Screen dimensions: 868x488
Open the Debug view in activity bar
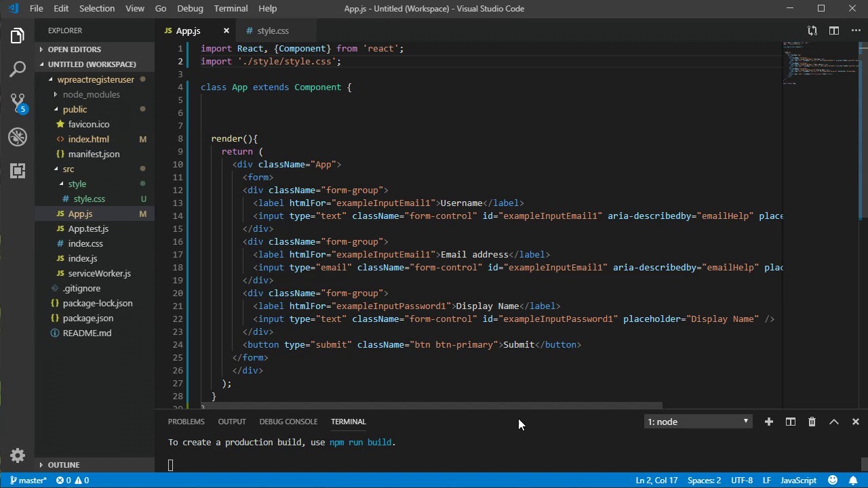click(18, 137)
